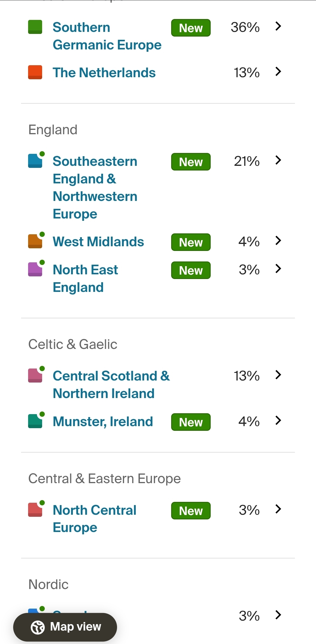Expand West Midlands 4% chevron

[x=278, y=241]
